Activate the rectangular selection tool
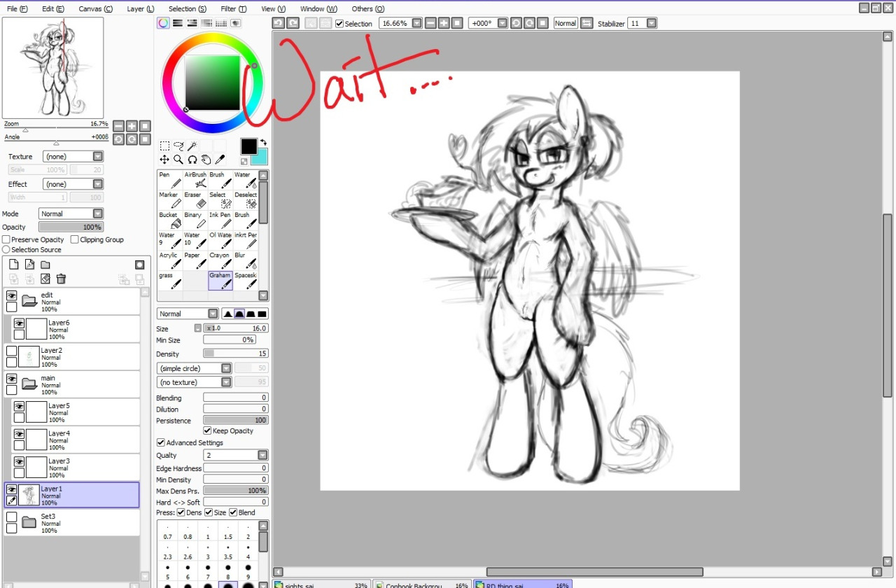This screenshot has height=588, width=896. [164, 146]
